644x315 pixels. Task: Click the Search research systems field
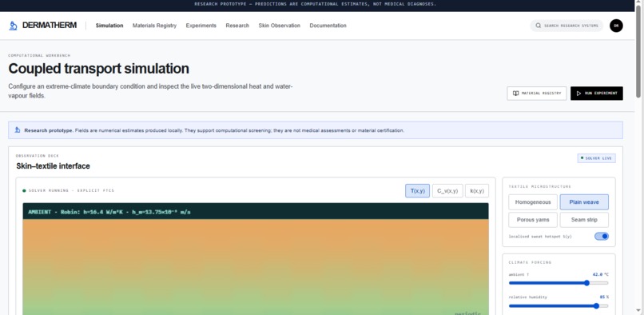pyautogui.click(x=566, y=26)
